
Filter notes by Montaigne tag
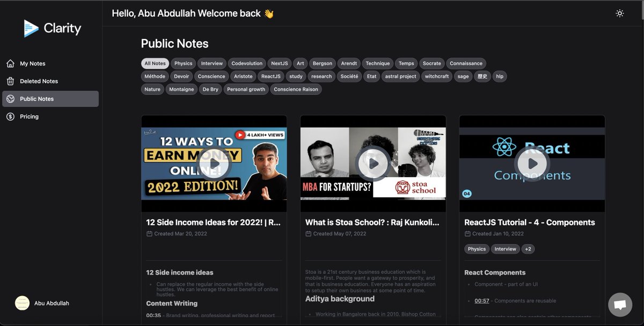[x=181, y=89]
